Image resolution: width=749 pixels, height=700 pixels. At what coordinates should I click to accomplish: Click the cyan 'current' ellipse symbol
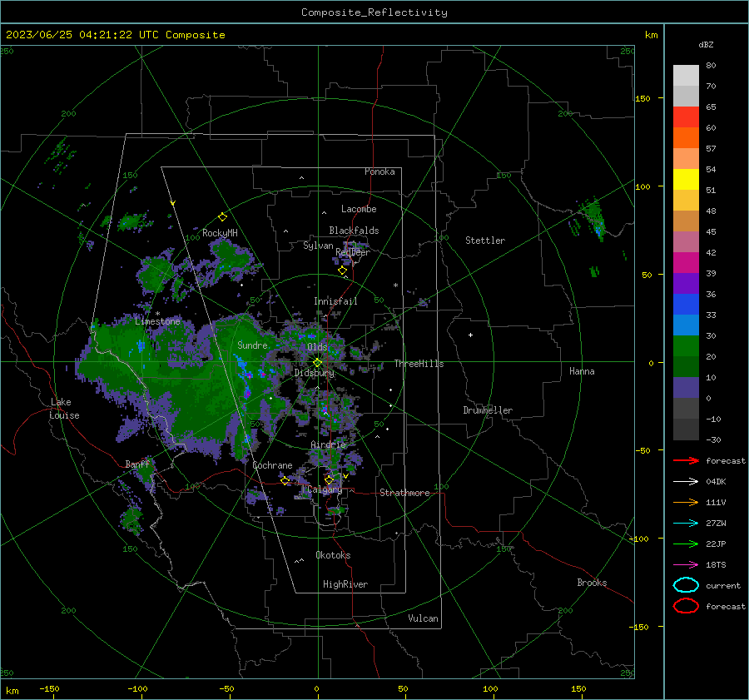point(686,585)
